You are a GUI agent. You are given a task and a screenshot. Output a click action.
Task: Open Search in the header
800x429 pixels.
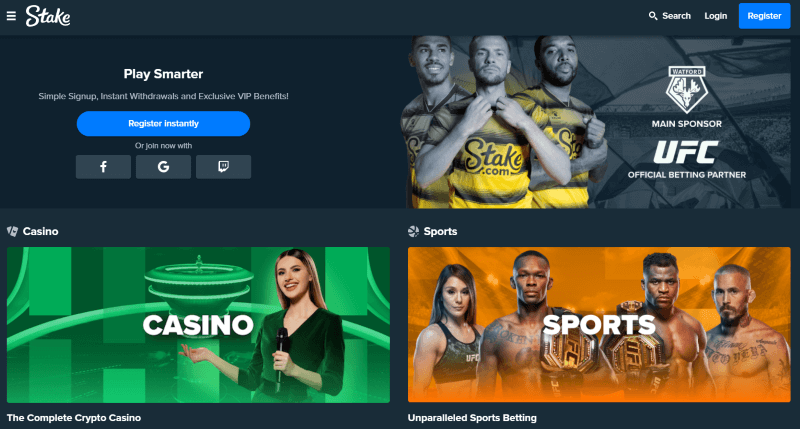(669, 16)
